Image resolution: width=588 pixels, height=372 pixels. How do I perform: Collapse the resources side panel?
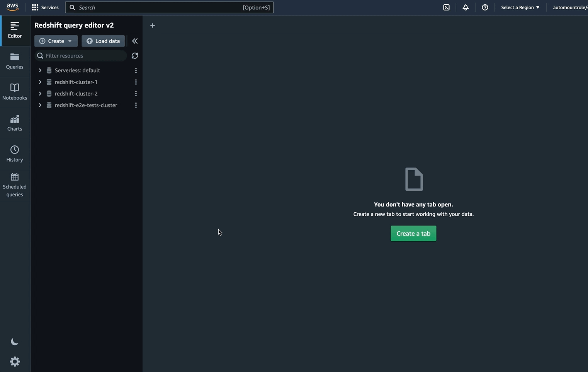(x=135, y=41)
